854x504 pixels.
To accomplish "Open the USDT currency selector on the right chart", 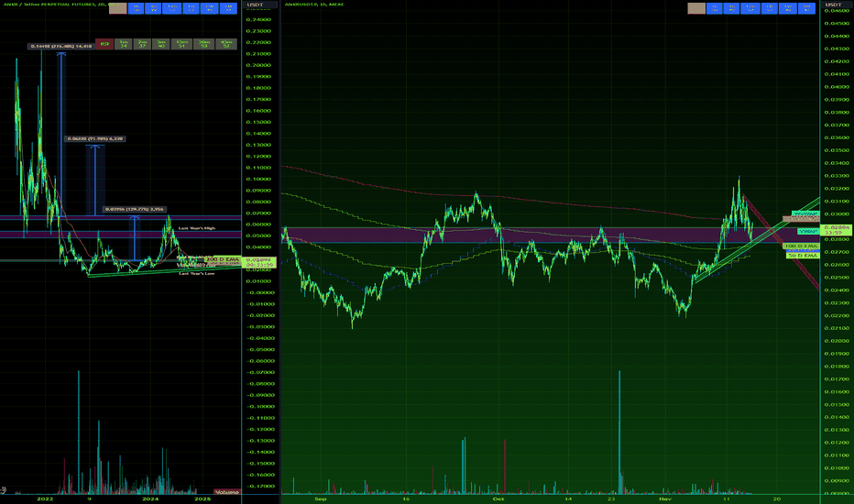I will tap(837, 5).
